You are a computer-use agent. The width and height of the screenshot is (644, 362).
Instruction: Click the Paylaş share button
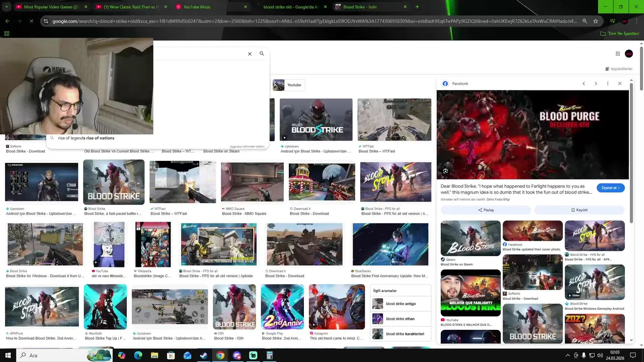coord(486,210)
